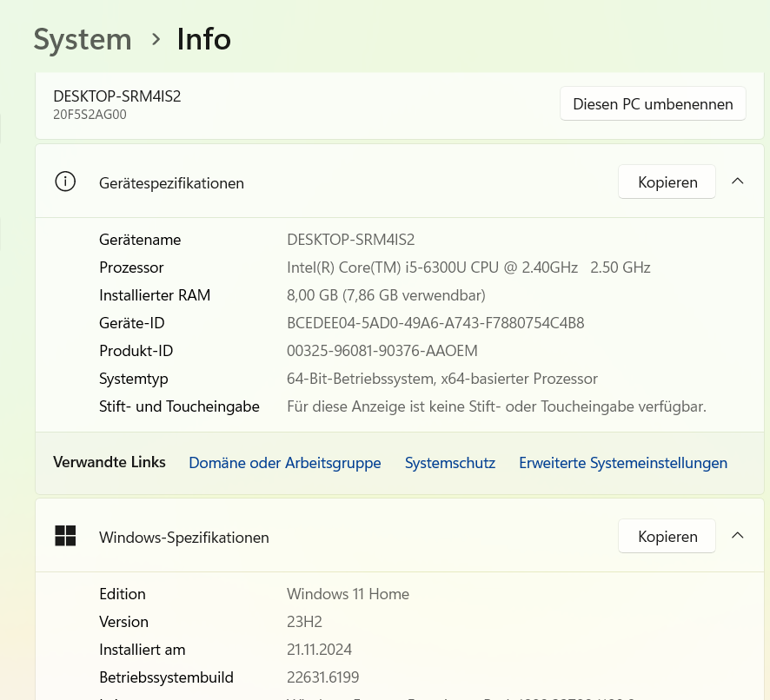This screenshot has height=700, width=770.
Task: Select the Stift- und Toucheingabe value text
Action: tap(496, 406)
